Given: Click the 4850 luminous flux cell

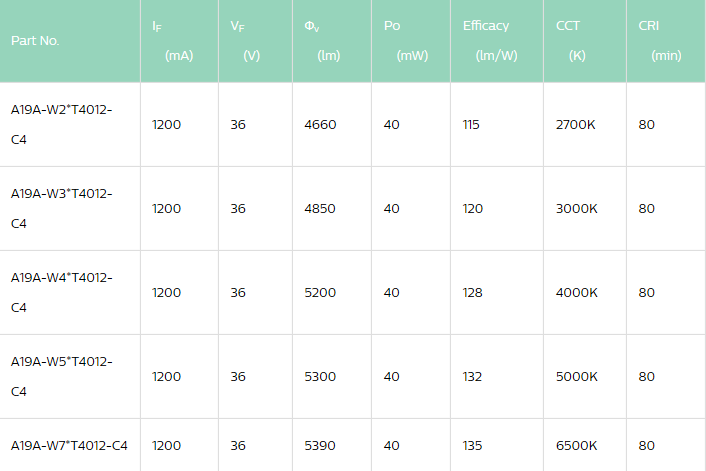Looking at the screenshot, I should pyautogui.click(x=320, y=209).
